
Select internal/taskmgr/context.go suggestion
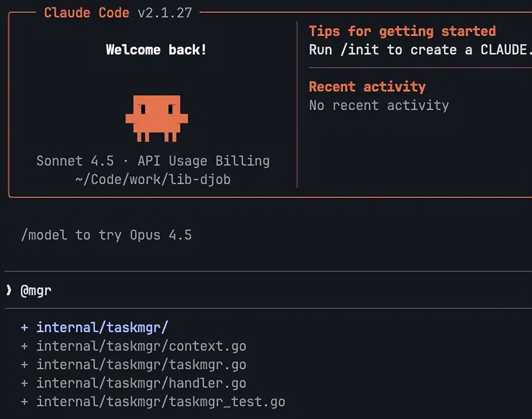[141, 346]
